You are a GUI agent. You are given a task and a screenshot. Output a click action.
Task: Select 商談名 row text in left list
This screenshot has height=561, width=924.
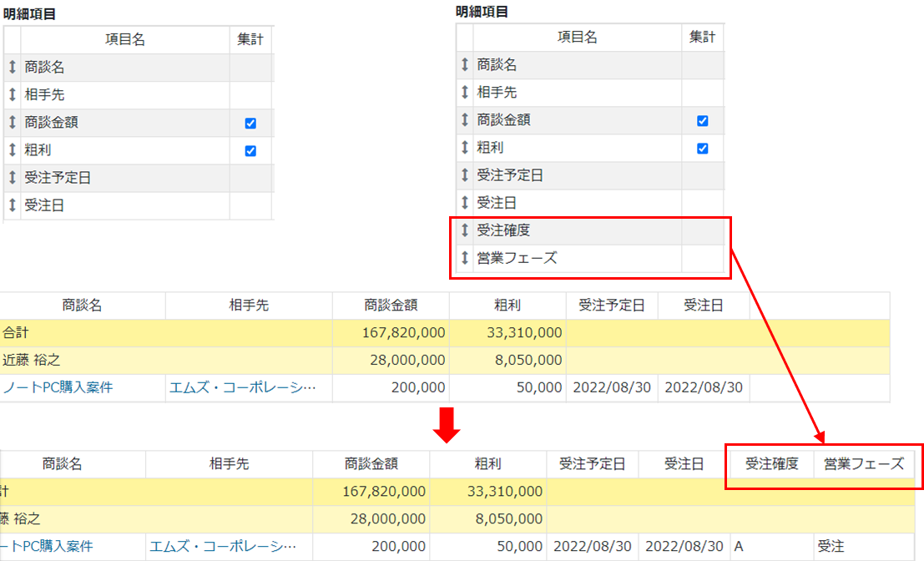tap(45, 67)
